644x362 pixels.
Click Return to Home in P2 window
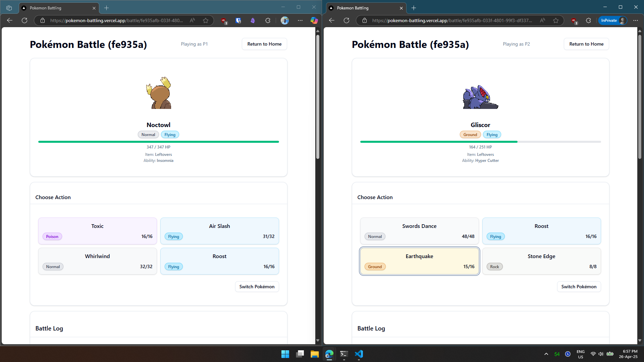(586, 44)
